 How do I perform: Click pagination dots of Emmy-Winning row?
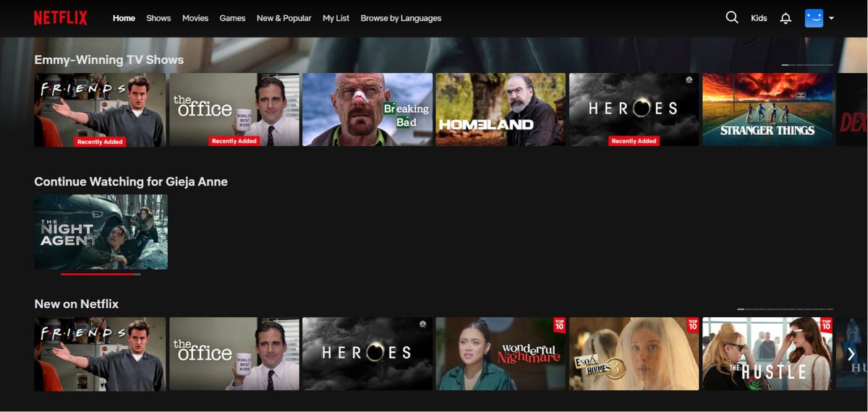point(807,65)
